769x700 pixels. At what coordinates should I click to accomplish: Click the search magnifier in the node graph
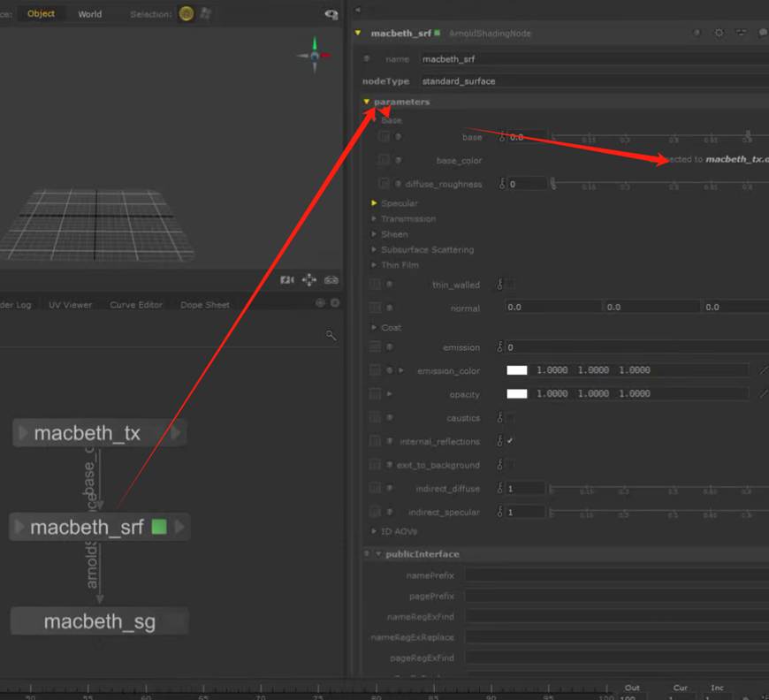click(331, 336)
